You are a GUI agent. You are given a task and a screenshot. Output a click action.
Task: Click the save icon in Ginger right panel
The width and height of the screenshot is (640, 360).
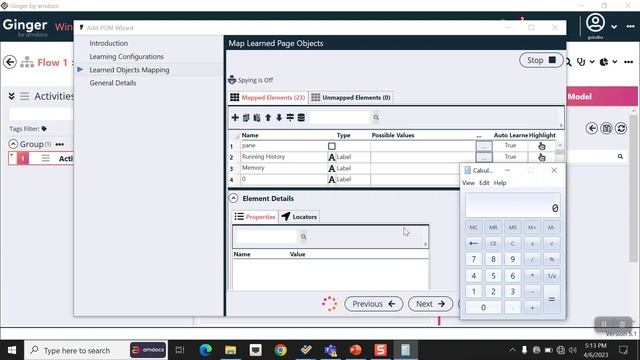(607, 129)
